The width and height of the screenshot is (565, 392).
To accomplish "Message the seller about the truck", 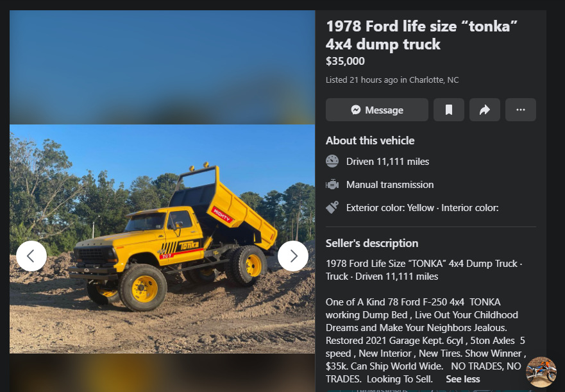I will (x=377, y=110).
